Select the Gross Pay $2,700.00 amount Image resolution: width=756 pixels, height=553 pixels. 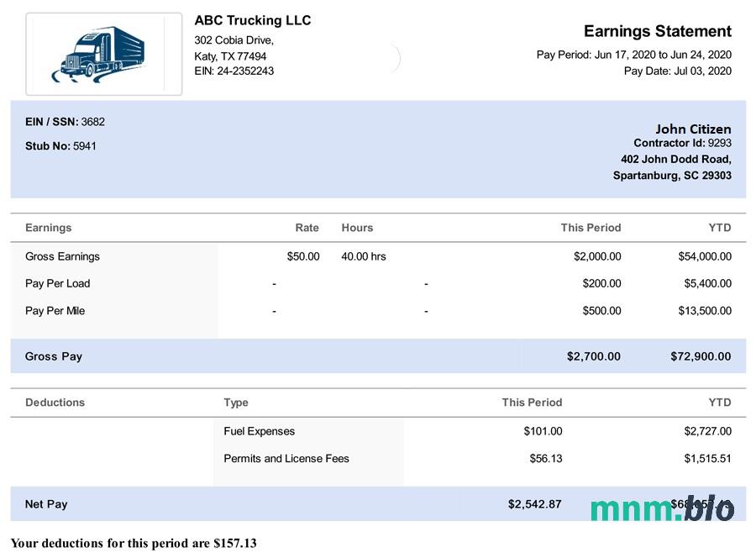click(x=593, y=356)
